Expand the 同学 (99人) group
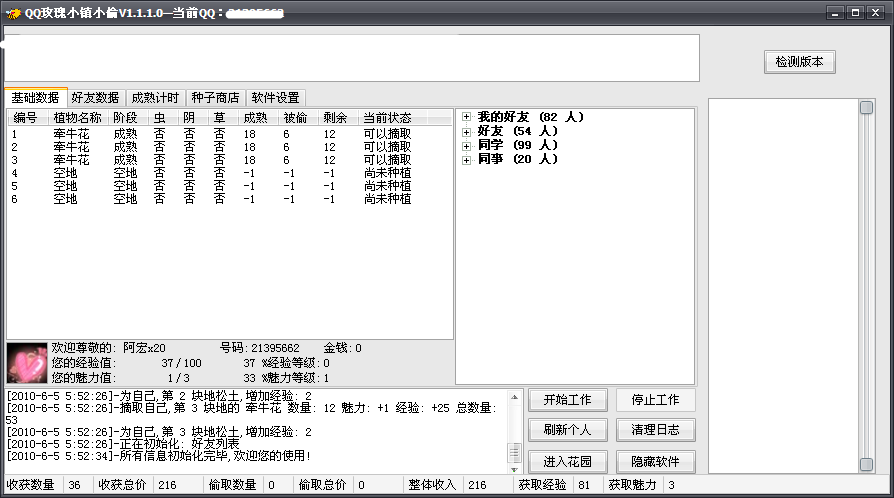This screenshot has height=498, width=894. point(466,146)
